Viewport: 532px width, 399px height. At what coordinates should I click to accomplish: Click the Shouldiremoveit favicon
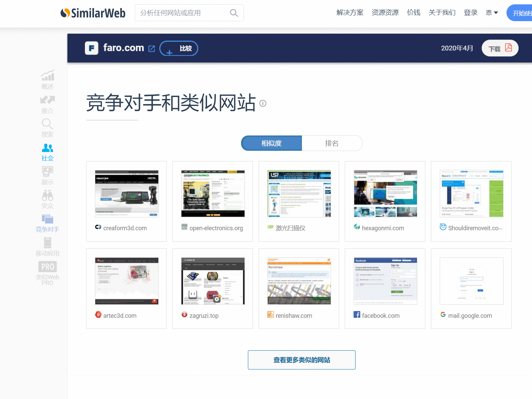tap(443, 227)
